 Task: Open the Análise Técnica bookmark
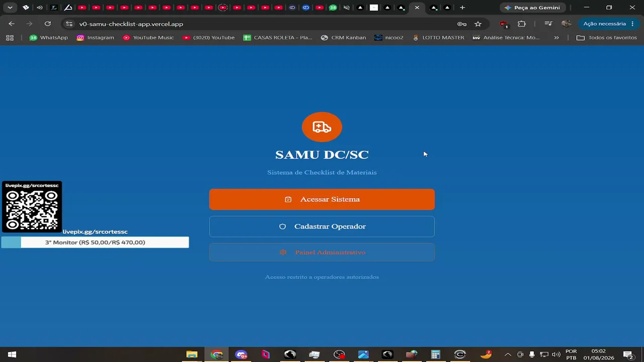pyautogui.click(x=506, y=38)
